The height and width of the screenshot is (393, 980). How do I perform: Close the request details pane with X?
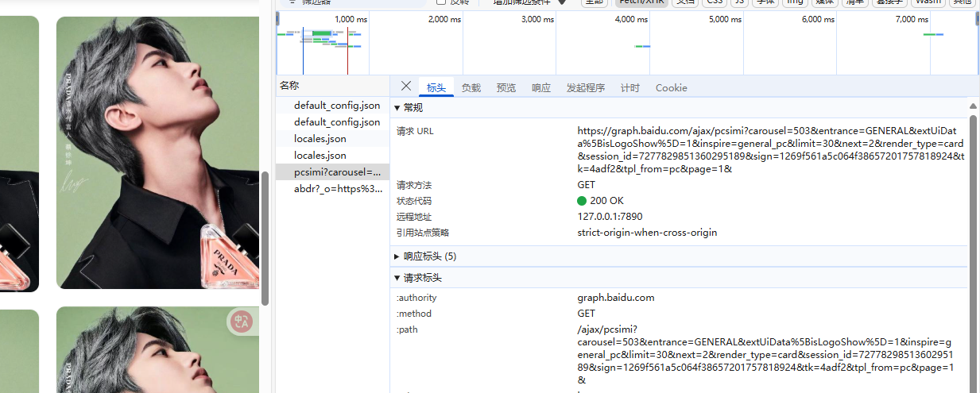click(x=406, y=87)
